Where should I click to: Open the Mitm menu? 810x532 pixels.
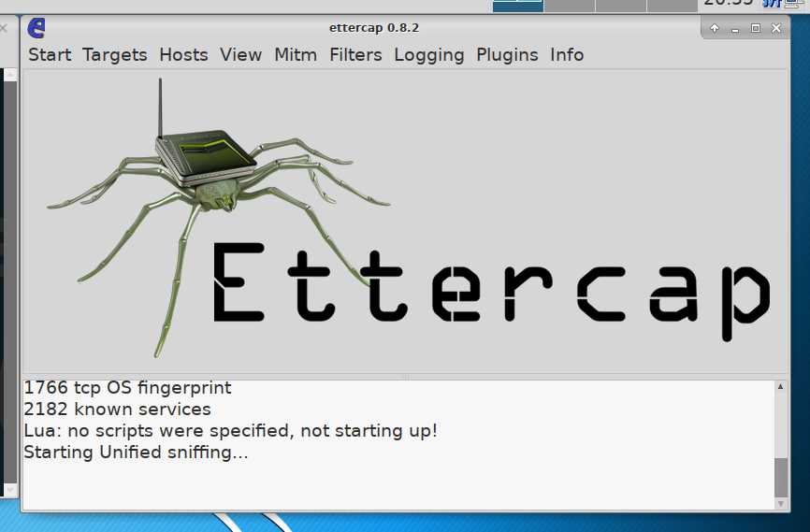tap(296, 55)
